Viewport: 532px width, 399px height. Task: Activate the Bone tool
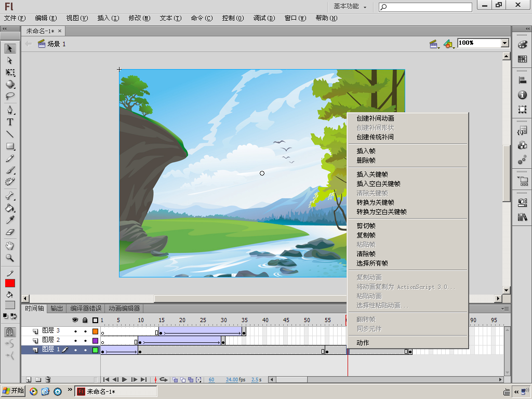point(10,196)
